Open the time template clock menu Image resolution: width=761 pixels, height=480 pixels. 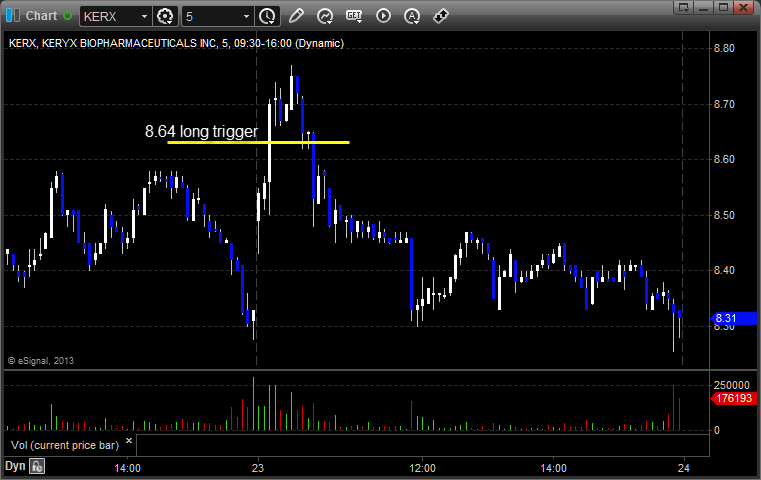[x=267, y=17]
